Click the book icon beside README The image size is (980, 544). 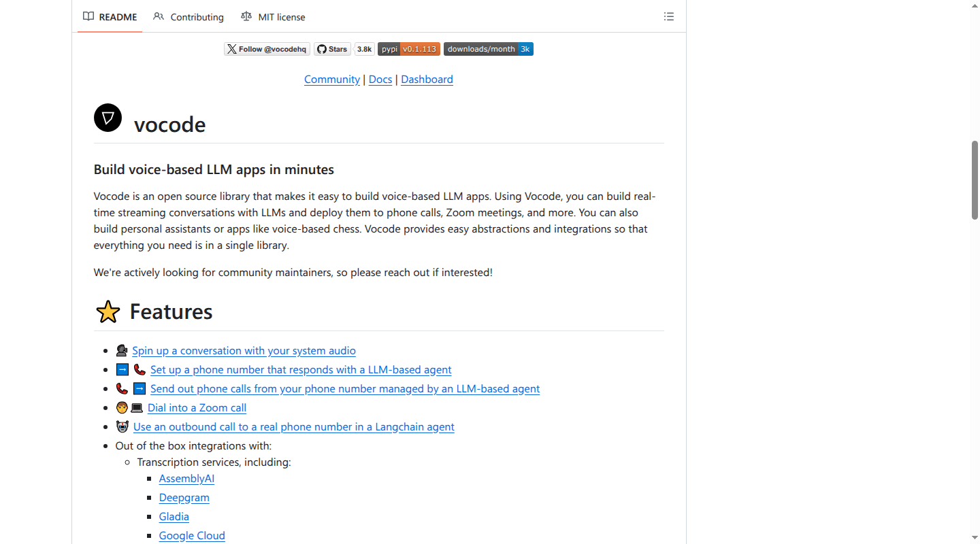(x=88, y=16)
